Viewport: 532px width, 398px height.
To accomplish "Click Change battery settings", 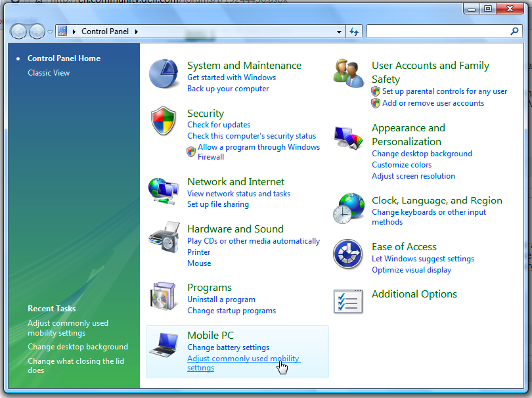I will pyautogui.click(x=229, y=347).
